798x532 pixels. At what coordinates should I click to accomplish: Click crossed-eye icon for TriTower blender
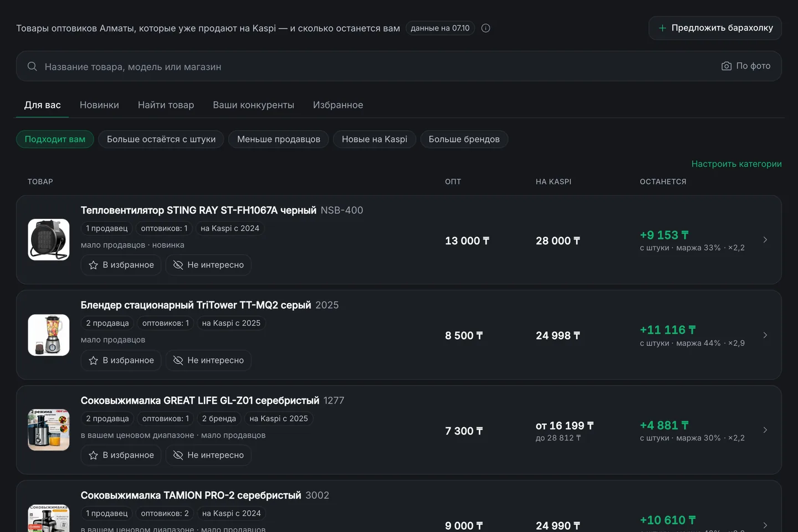[178, 360]
